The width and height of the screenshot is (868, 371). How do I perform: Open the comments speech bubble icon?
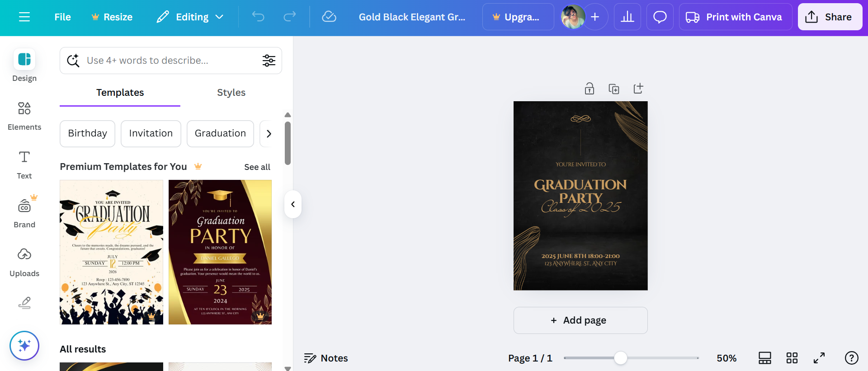(660, 17)
